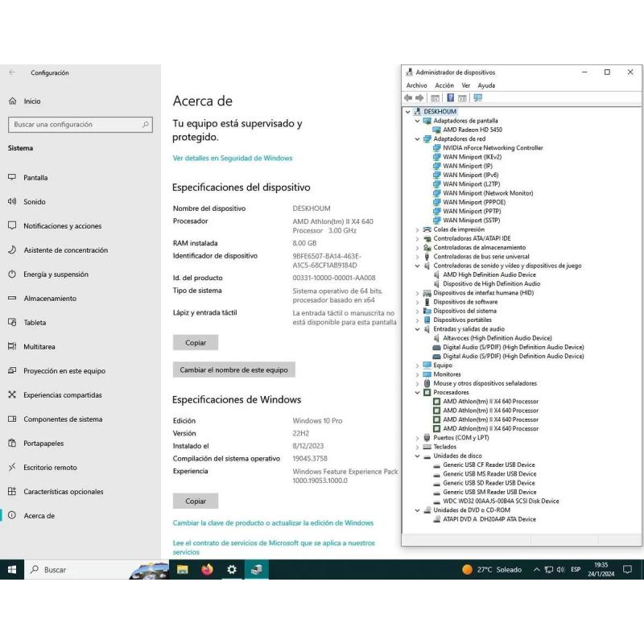Open Firefox from the taskbar
644x644 pixels.
207,570
